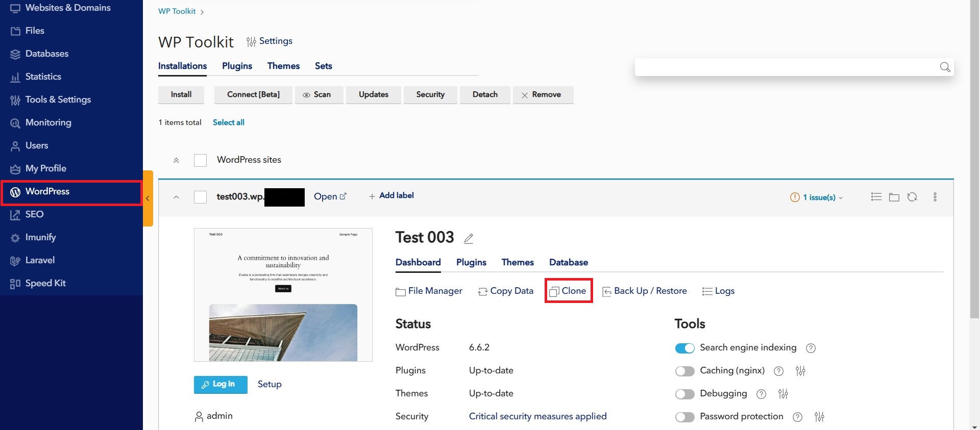Click the Install button
The height and width of the screenshot is (430, 980).
[181, 95]
